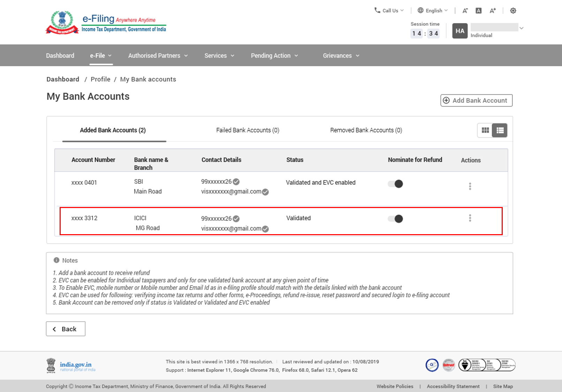Open the Removed Bank Accounts tab
Viewport: 562px width, 392px height.
[366, 130]
